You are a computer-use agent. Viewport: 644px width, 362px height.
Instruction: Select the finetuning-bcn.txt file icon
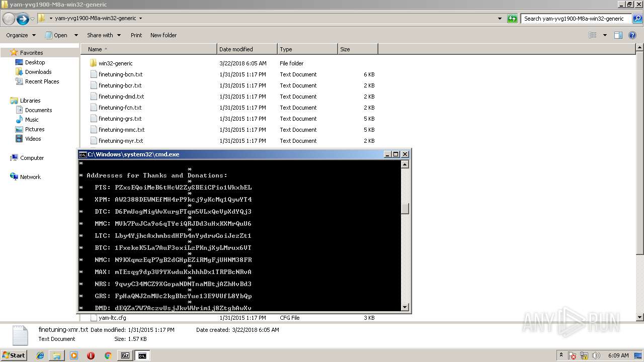click(x=93, y=74)
